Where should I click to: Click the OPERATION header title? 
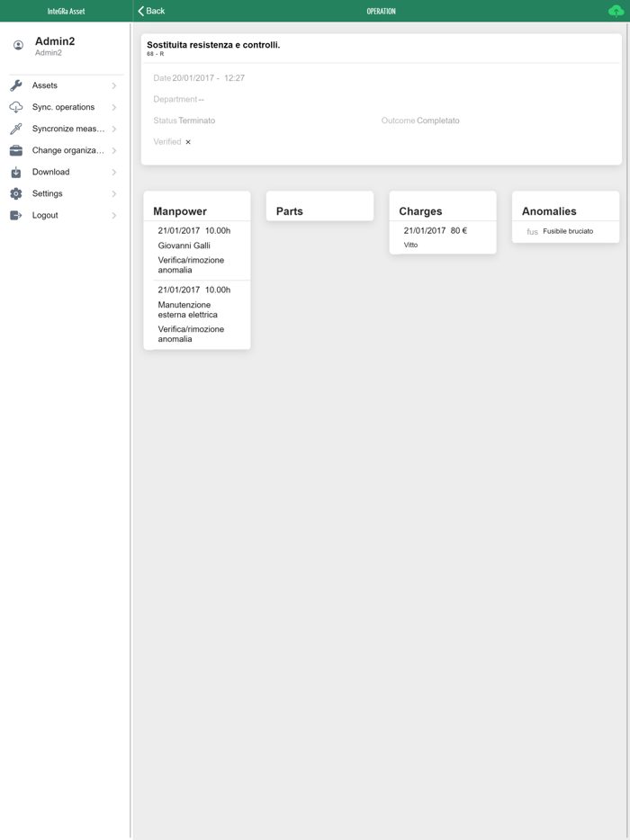(x=382, y=11)
